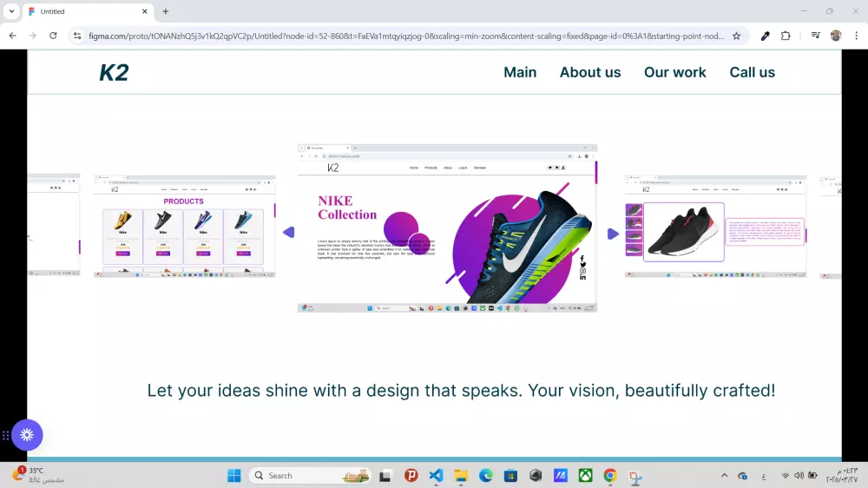Open a new browser tab
Viewport: 868px width, 488px height.
pyautogui.click(x=166, y=11)
